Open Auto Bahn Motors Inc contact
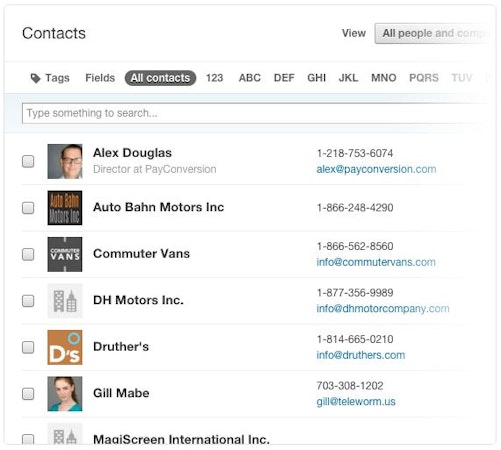The width and height of the screenshot is (501, 450). click(x=159, y=207)
